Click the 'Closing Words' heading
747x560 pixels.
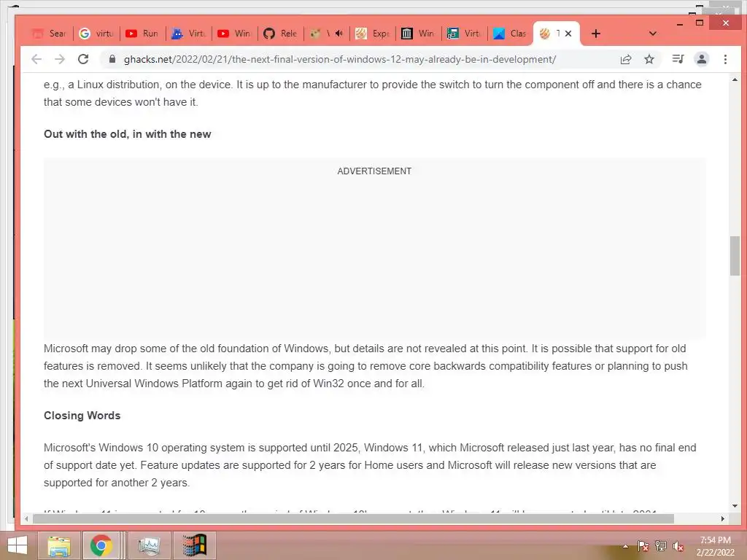coord(82,416)
